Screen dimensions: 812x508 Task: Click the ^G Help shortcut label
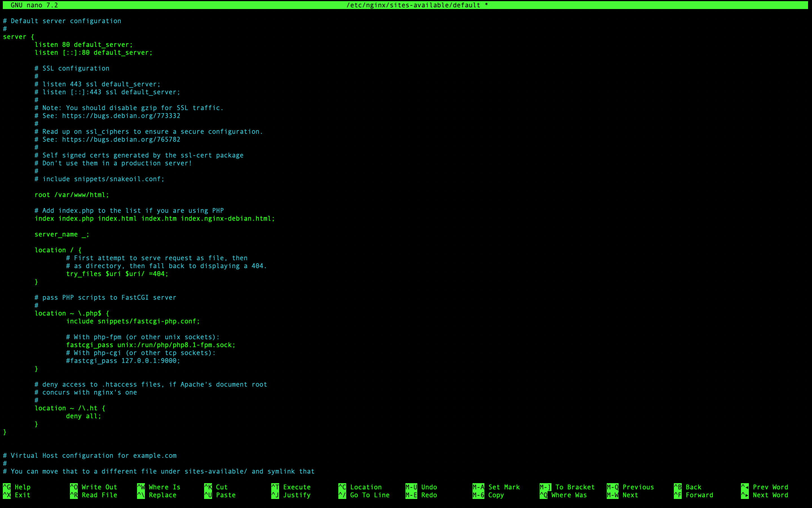tap(17, 487)
